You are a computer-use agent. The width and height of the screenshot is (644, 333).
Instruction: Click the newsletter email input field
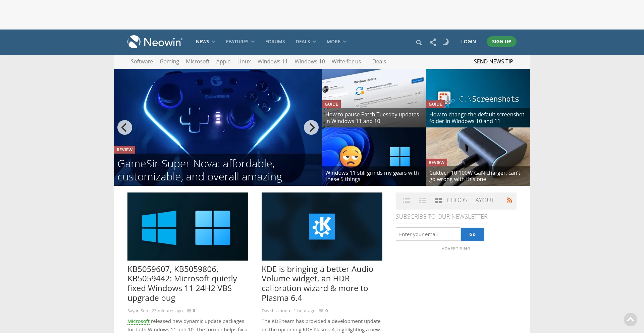(x=428, y=234)
